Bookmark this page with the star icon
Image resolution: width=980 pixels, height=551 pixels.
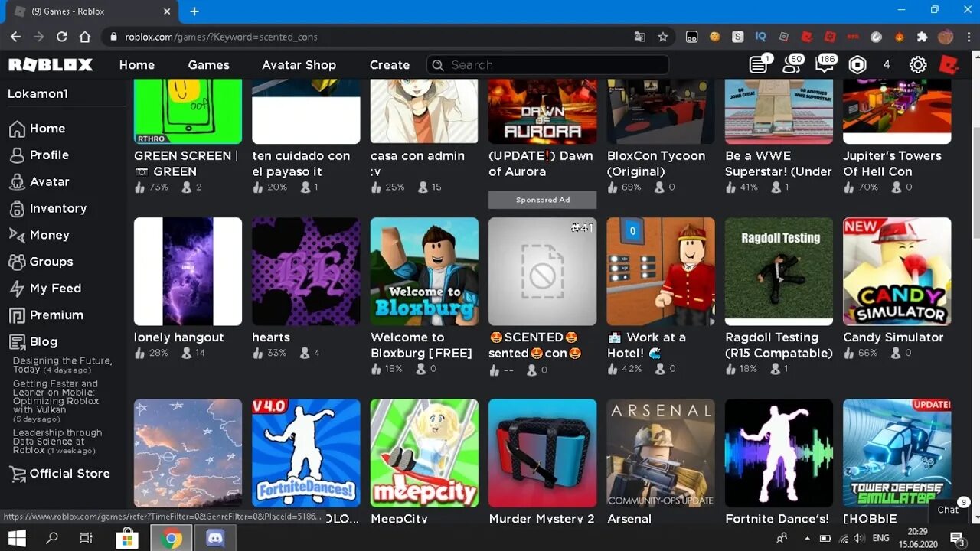pyautogui.click(x=663, y=37)
